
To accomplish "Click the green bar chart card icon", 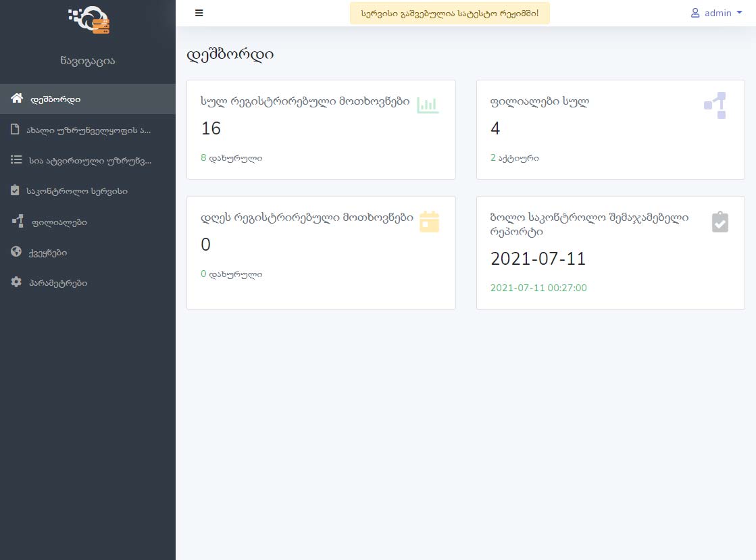I will click(x=428, y=105).
